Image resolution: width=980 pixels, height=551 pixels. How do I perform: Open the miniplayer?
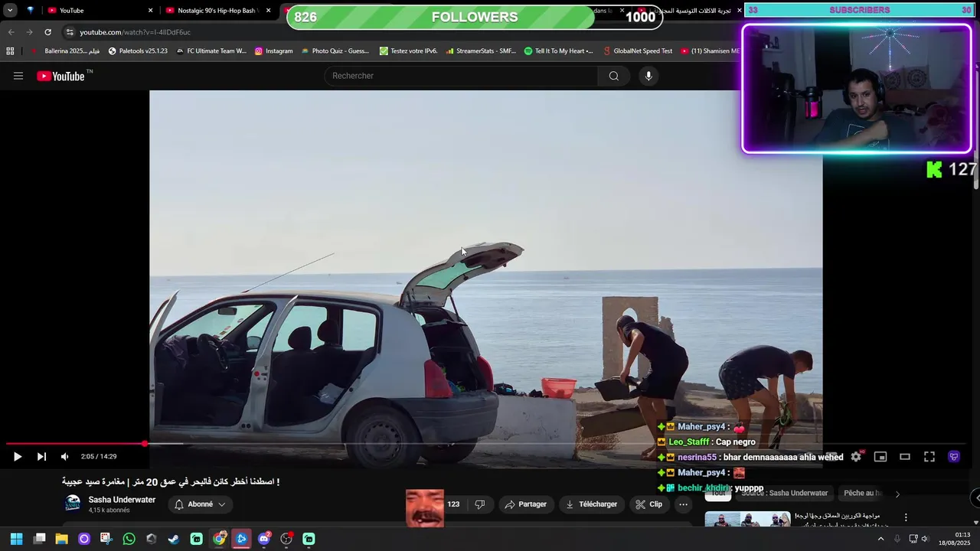pos(880,457)
